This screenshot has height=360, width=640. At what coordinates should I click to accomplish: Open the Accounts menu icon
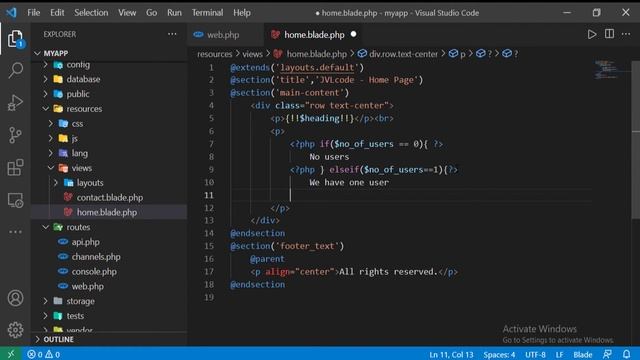click(x=16, y=298)
